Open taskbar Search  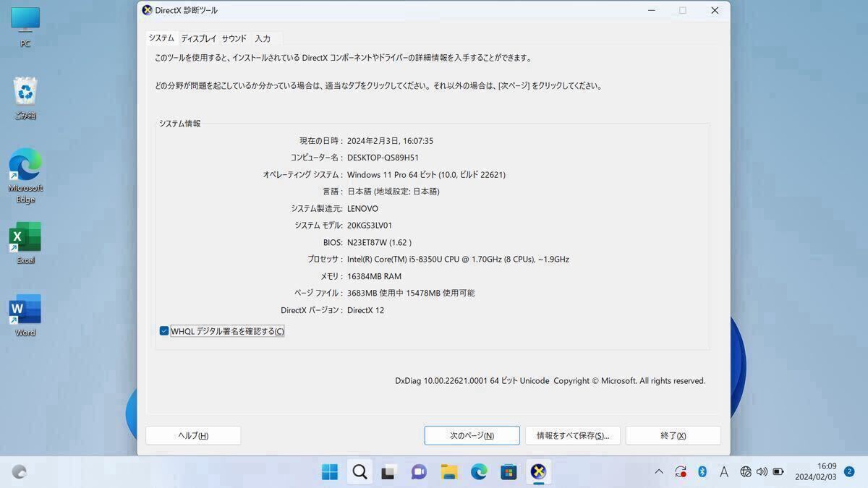click(x=359, y=472)
